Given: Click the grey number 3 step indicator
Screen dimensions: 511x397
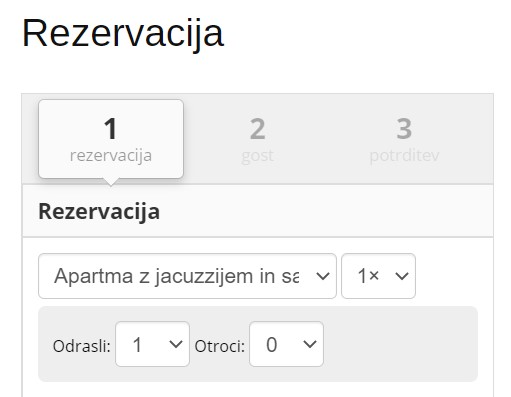Looking at the screenshot, I should pos(404,129).
